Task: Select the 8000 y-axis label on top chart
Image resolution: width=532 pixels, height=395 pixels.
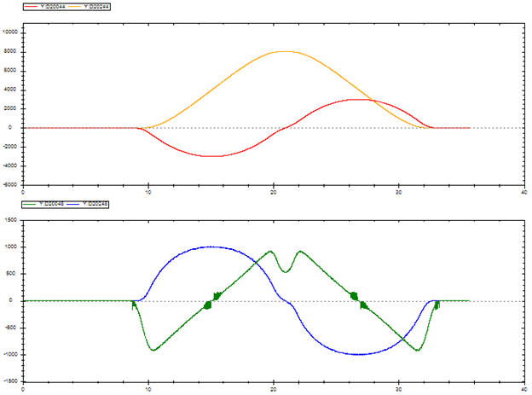Action: pyautogui.click(x=12, y=51)
